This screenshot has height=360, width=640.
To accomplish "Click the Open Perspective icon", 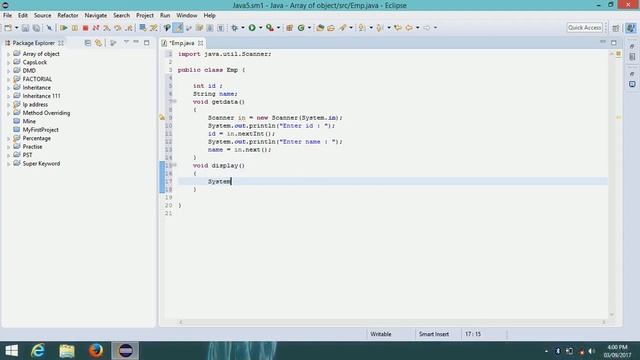I will [616, 28].
